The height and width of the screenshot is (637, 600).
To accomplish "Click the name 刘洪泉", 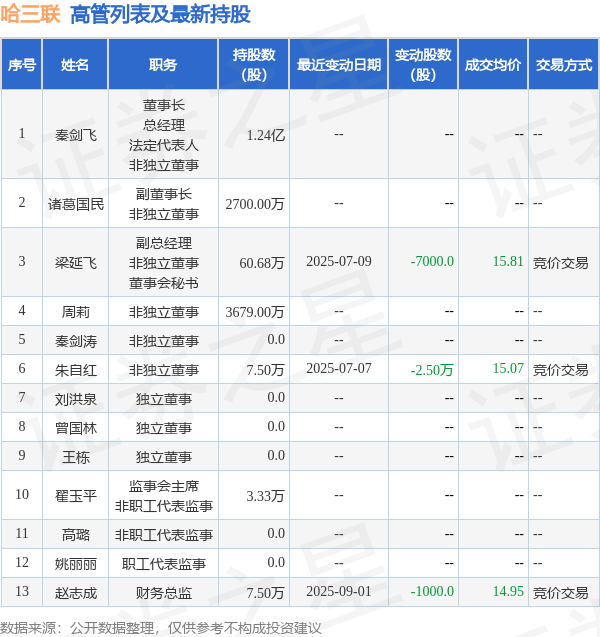I will click(76, 399).
